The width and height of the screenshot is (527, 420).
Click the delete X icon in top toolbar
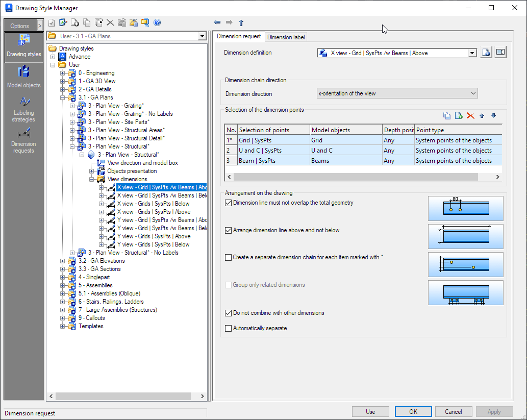[x=110, y=22]
